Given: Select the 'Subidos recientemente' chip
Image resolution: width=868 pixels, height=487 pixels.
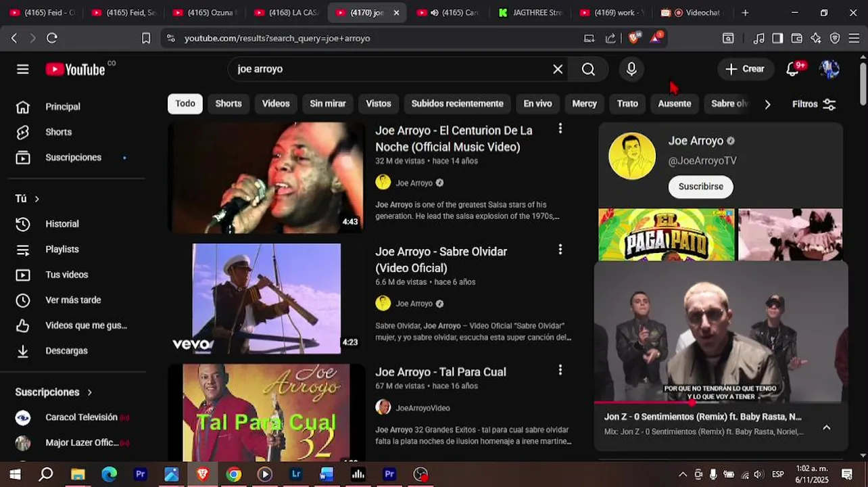Looking at the screenshot, I should coord(458,103).
